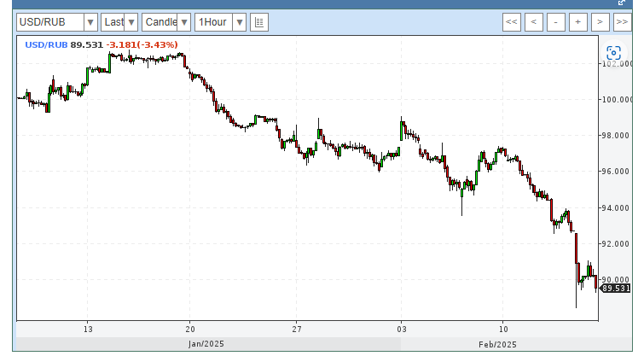
Task: Click the 89.531 last price in legend
Action: coord(87,44)
